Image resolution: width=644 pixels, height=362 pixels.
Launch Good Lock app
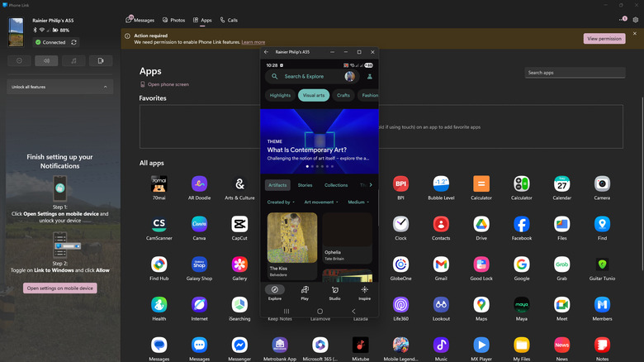tap(481, 264)
